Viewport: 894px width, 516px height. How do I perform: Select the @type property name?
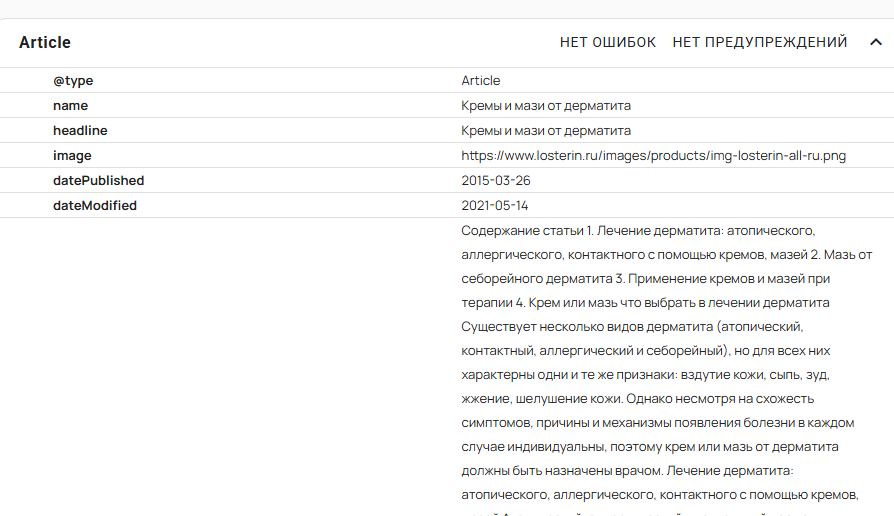point(73,80)
